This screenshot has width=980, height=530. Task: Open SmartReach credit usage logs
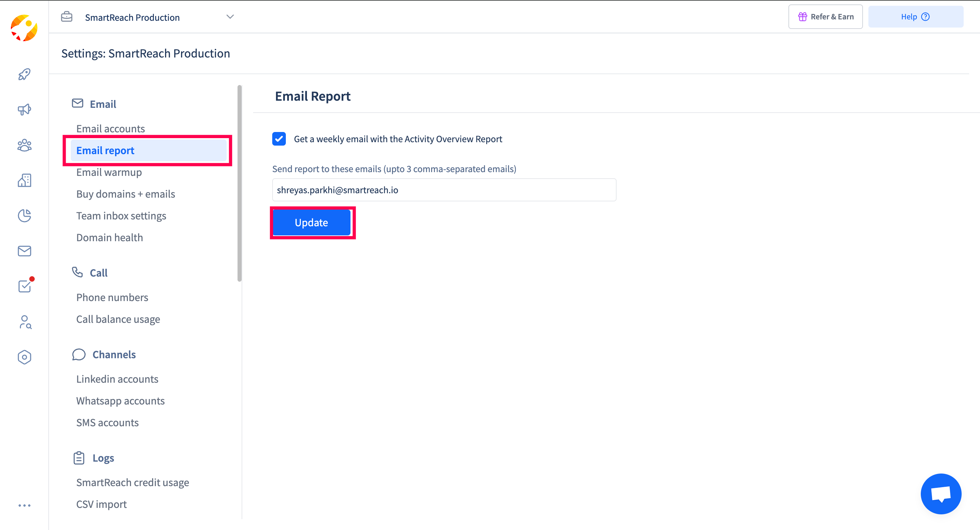tap(132, 482)
